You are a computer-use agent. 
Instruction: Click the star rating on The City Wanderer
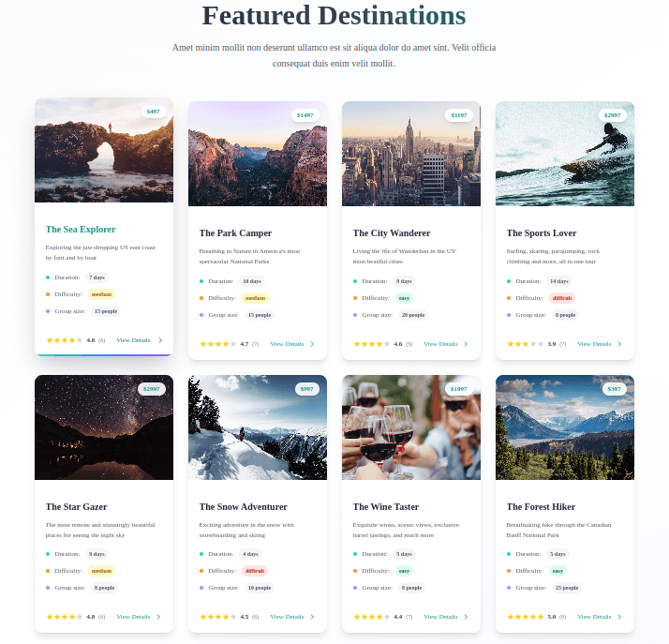pos(372,344)
